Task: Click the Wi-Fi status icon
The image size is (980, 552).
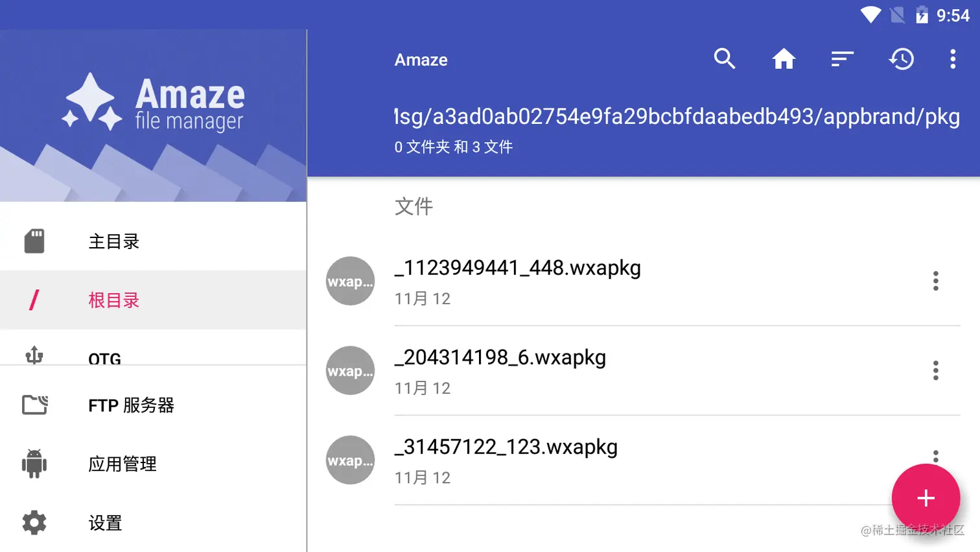Action: click(x=870, y=15)
